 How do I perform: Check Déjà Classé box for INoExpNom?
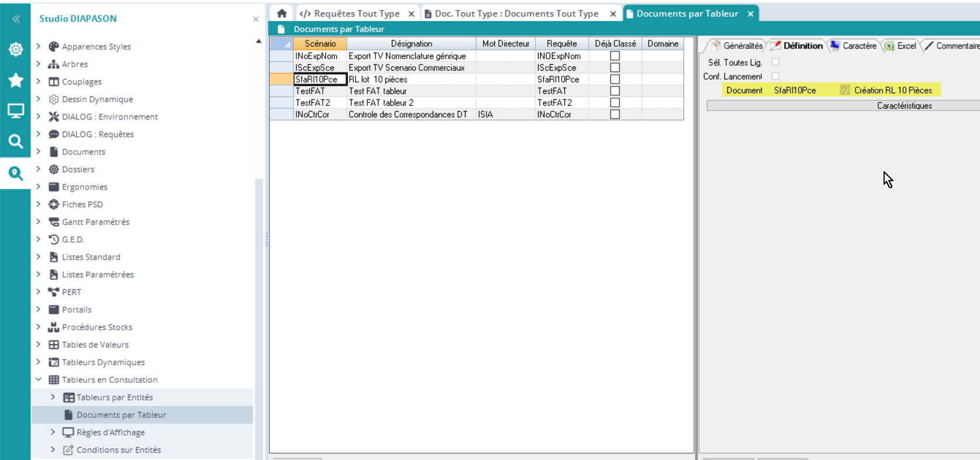coord(615,56)
